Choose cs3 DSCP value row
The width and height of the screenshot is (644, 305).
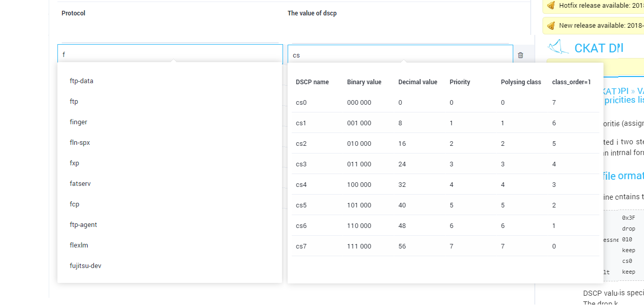point(445,164)
